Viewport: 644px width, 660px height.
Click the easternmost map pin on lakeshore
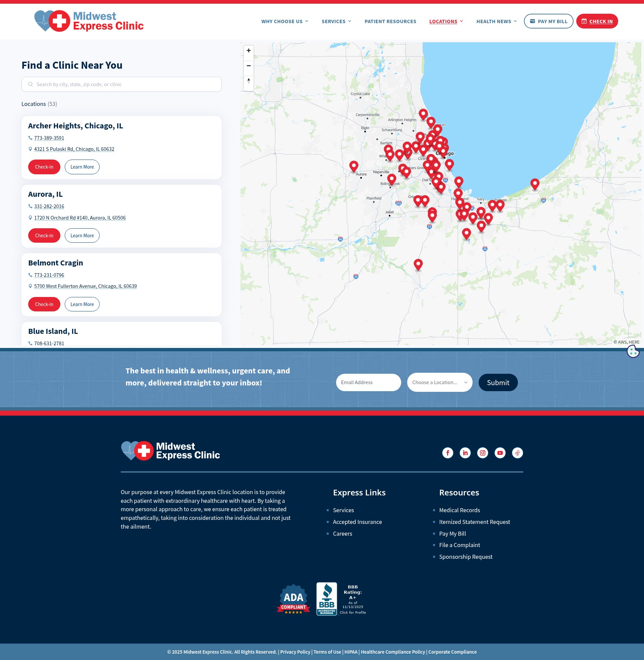coord(535,184)
